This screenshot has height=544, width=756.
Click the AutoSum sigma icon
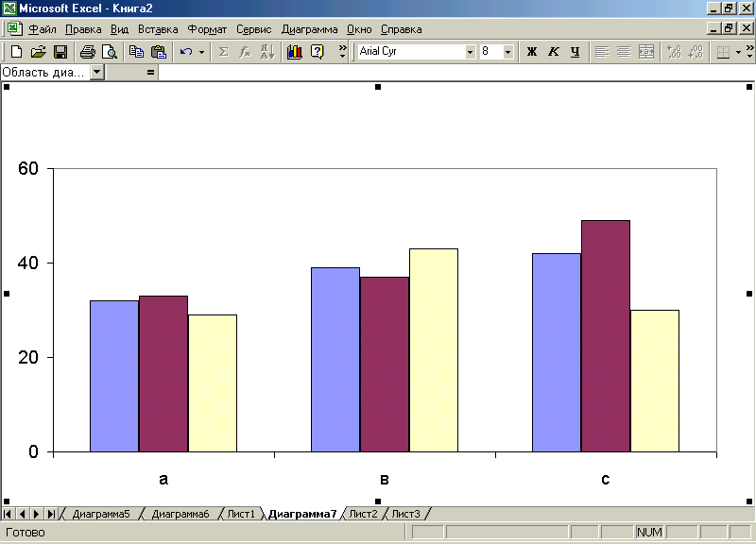pos(223,52)
